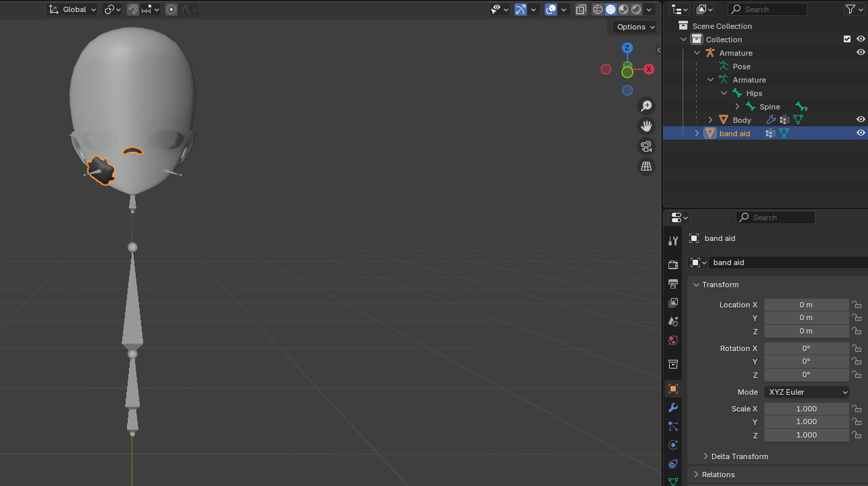The image size is (868, 486).
Task: Open the Render properties tab
Action: (673, 264)
